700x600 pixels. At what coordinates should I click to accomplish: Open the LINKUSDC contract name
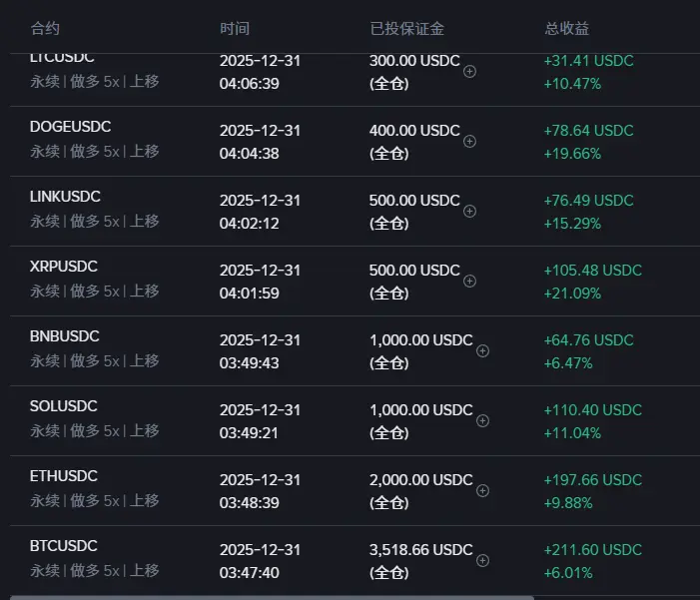point(66,197)
